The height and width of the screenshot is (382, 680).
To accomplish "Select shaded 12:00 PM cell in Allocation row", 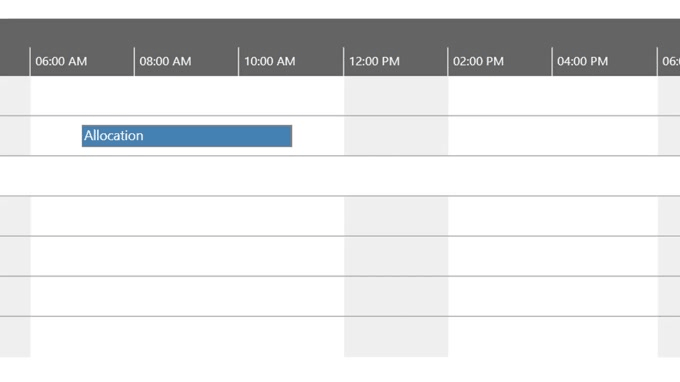I will coord(396,136).
